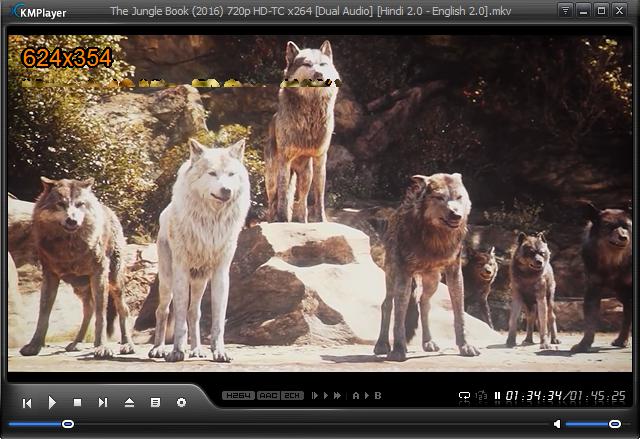
Task: Click the previous track button
Action: [x=27, y=403]
